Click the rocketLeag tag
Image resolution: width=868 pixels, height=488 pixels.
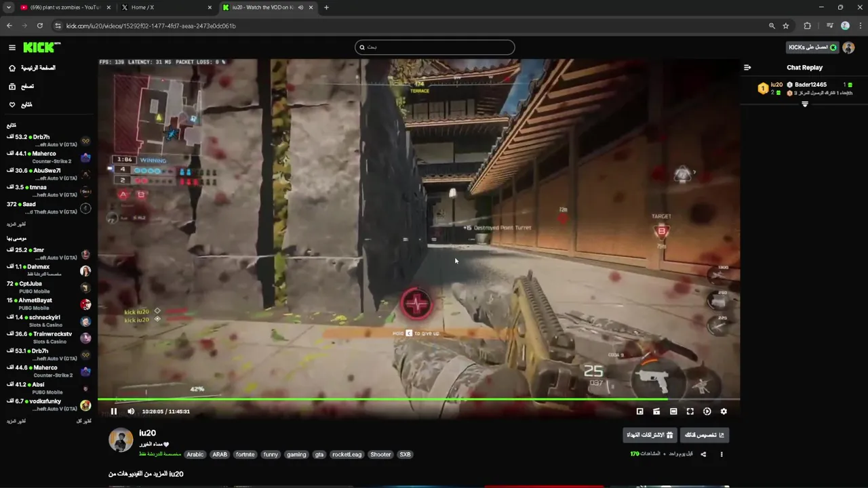[347, 455]
